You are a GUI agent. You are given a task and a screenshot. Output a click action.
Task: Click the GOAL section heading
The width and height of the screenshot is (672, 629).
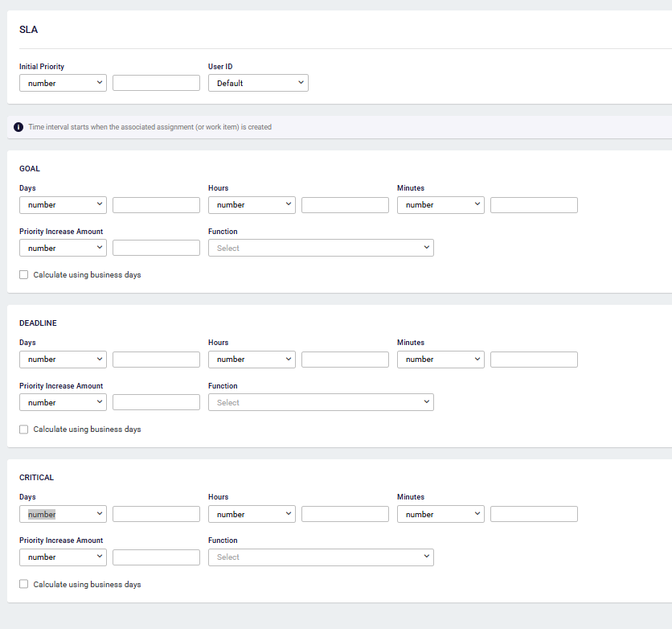pos(30,168)
